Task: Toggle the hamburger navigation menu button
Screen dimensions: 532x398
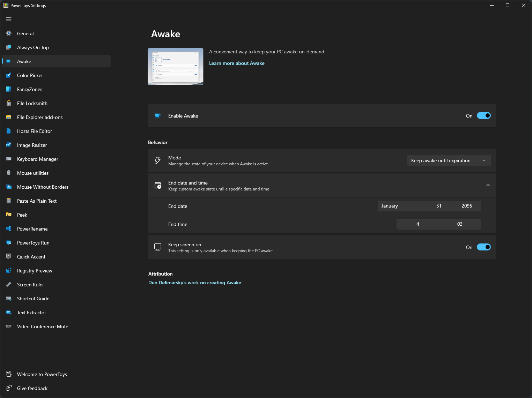Action: click(x=9, y=19)
